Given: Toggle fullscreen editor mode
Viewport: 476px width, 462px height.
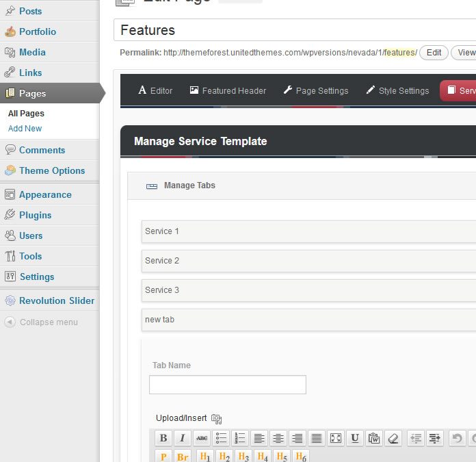Looking at the screenshot, I should point(336,439).
